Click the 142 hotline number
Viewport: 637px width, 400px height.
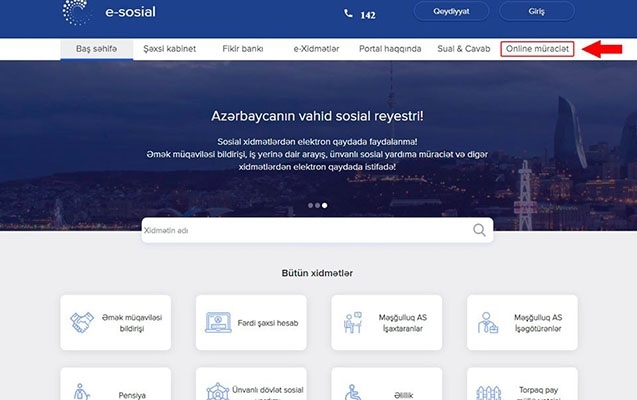point(368,15)
